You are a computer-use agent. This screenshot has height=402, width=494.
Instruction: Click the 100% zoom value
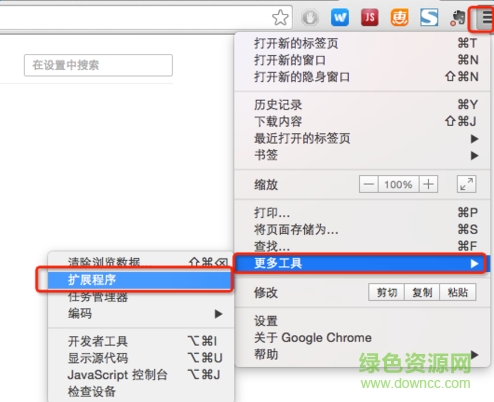click(398, 184)
